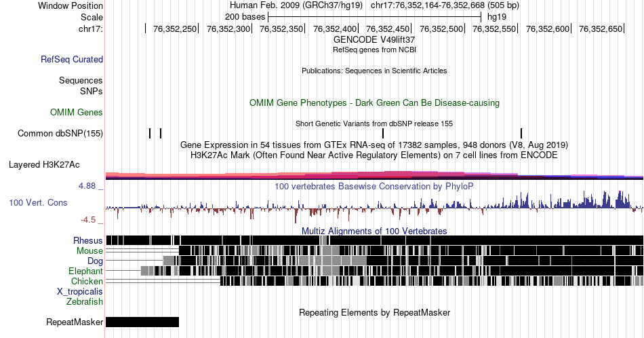Click the H3K27Ac layered signal graph

pos(374,176)
